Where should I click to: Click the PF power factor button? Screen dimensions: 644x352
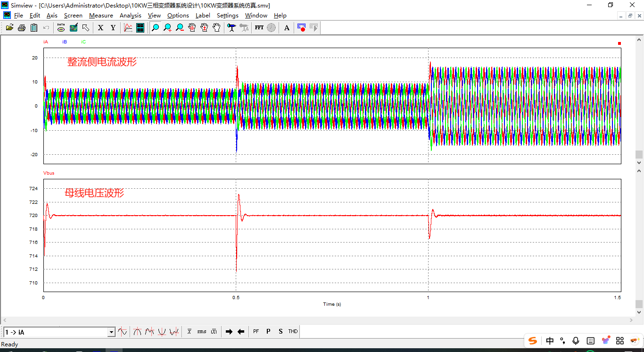tap(256, 332)
